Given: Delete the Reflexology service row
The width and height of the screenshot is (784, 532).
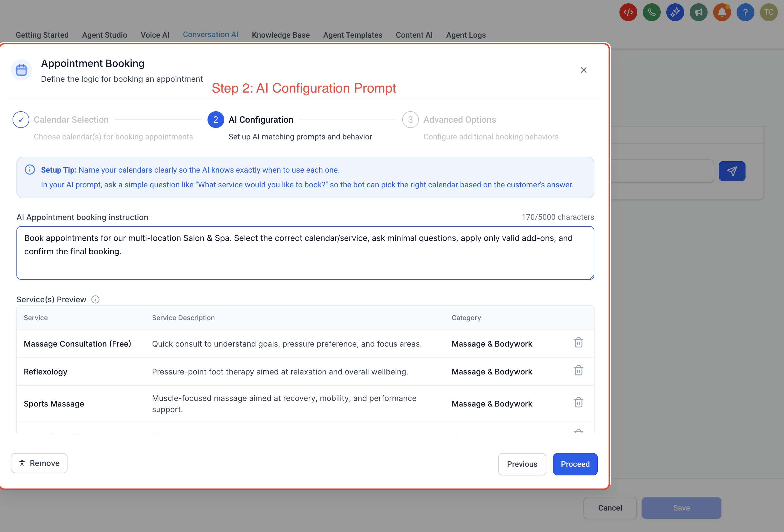Looking at the screenshot, I should [x=578, y=371].
